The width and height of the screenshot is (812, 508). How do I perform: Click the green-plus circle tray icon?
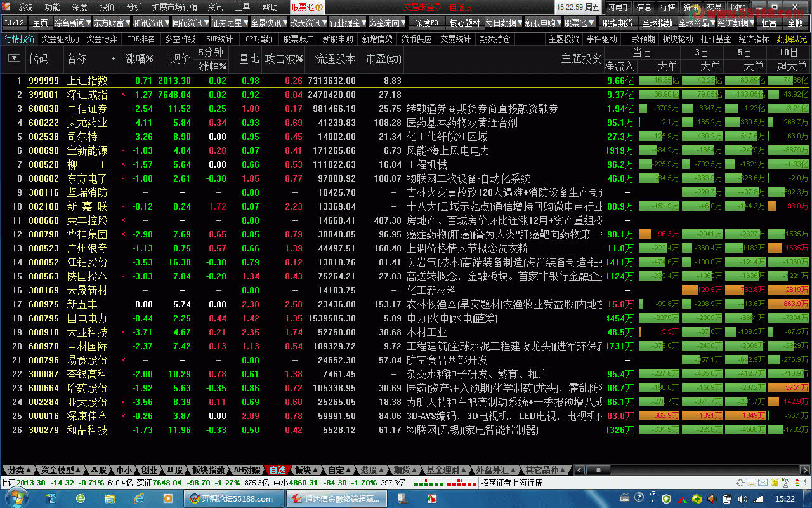[697, 499]
